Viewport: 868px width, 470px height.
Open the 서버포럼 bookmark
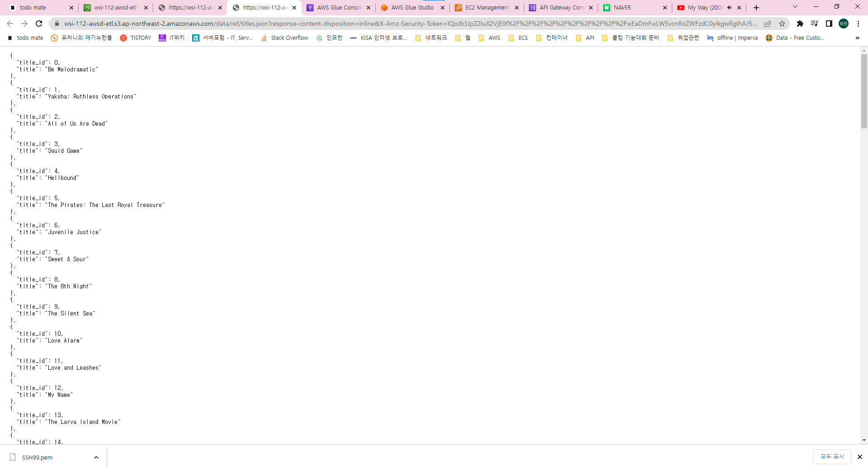[222, 38]
